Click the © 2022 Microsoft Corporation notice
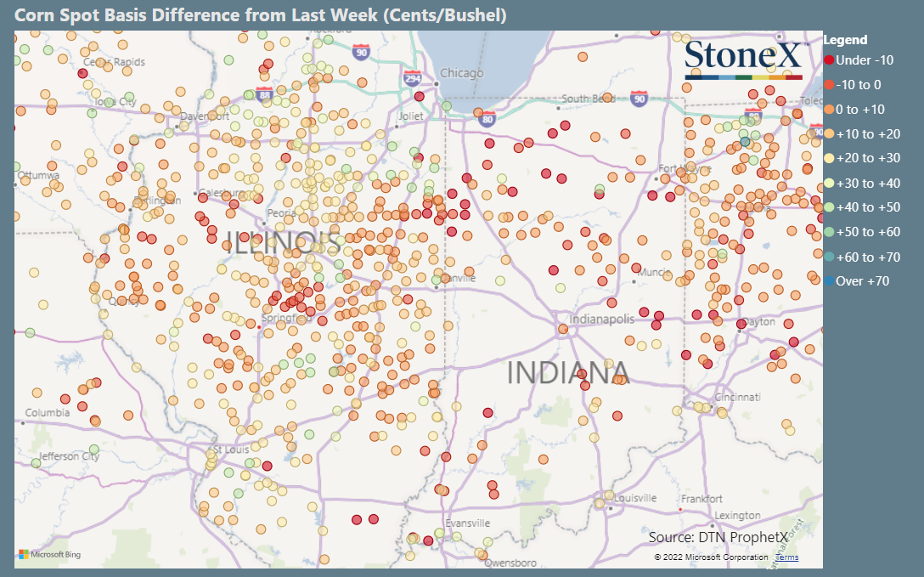 (x=711, y=557)
